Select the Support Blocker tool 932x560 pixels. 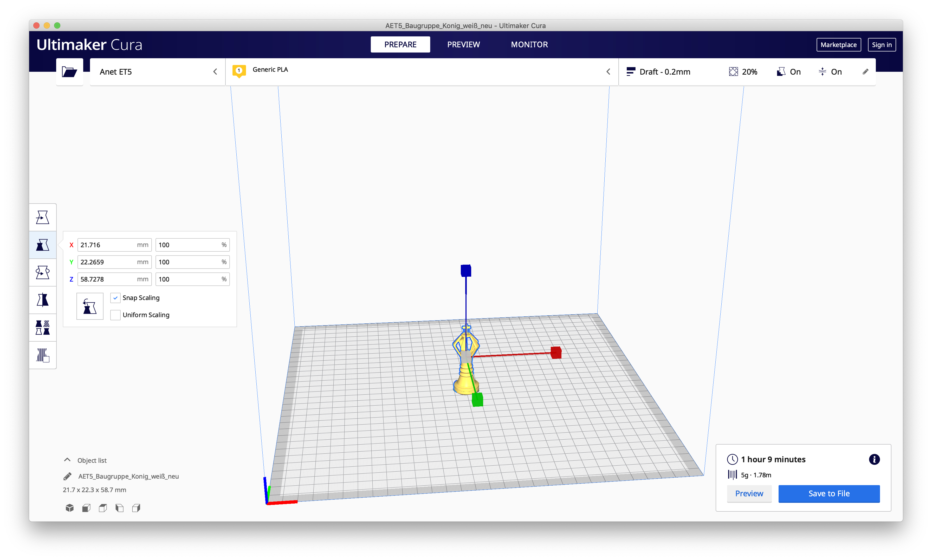click(43, 355)
